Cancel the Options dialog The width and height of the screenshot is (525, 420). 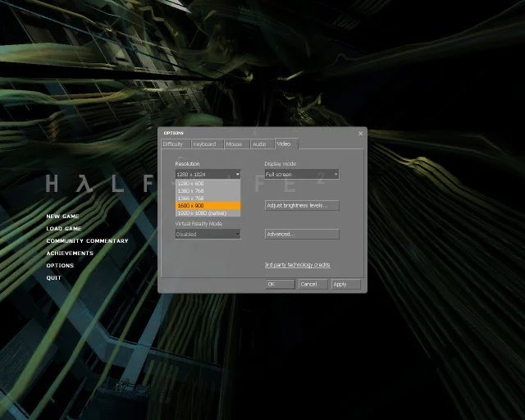coord(313,284)
